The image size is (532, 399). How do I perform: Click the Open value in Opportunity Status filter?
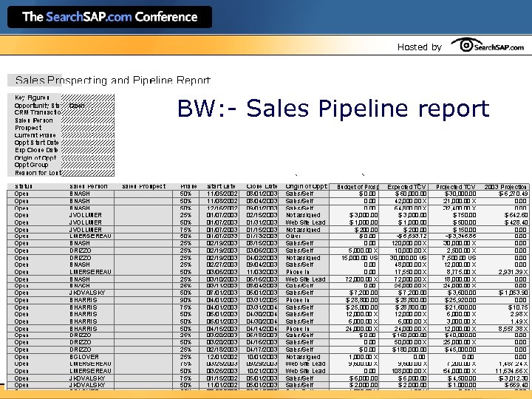[x=77, y=106]
